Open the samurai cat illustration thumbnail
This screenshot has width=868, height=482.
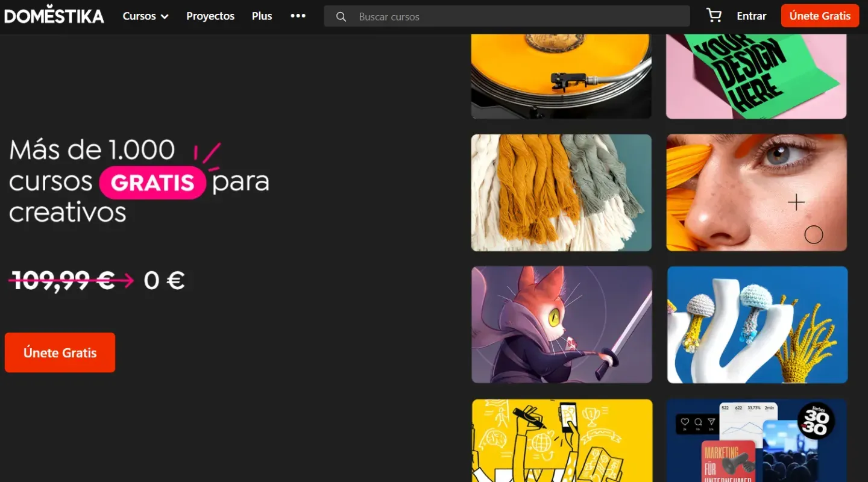coord(562,325)
